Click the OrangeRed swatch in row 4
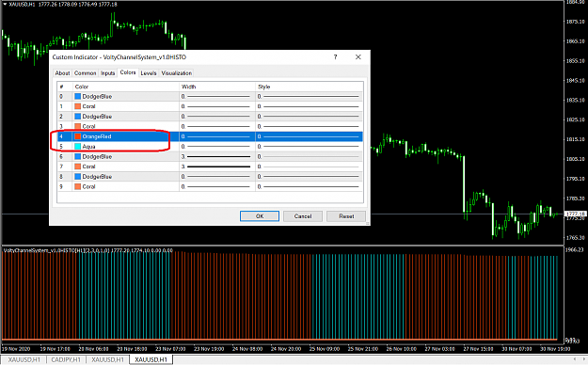This screenshot has height=365, width=588. point(78,136)
